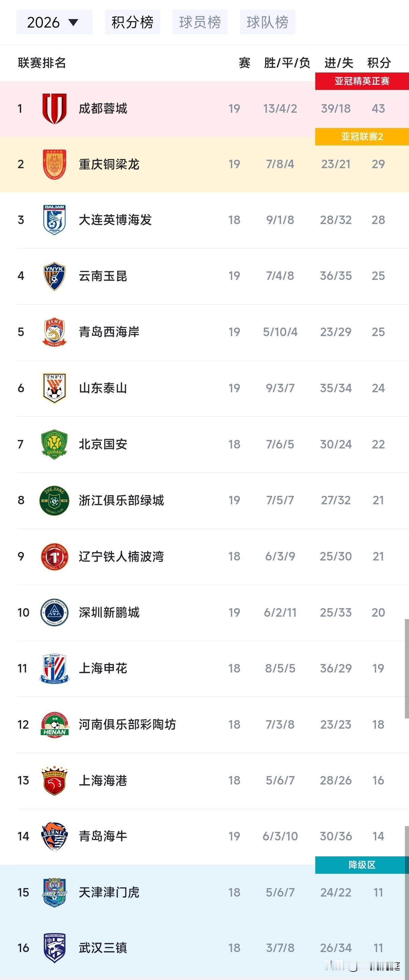Open 大连英博海发 crest icon
This screenshot has width=409, height=980.
pyautogui.click(x=55, y=220)
